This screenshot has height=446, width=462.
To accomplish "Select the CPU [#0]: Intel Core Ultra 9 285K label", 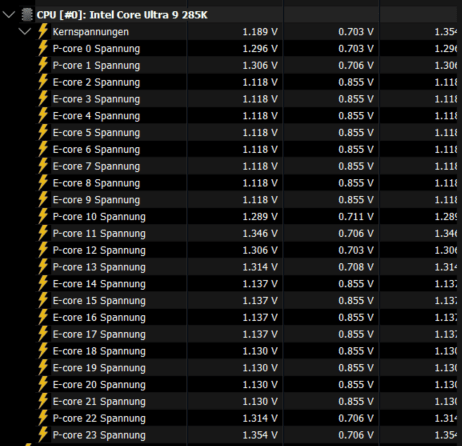I will 122,15.
